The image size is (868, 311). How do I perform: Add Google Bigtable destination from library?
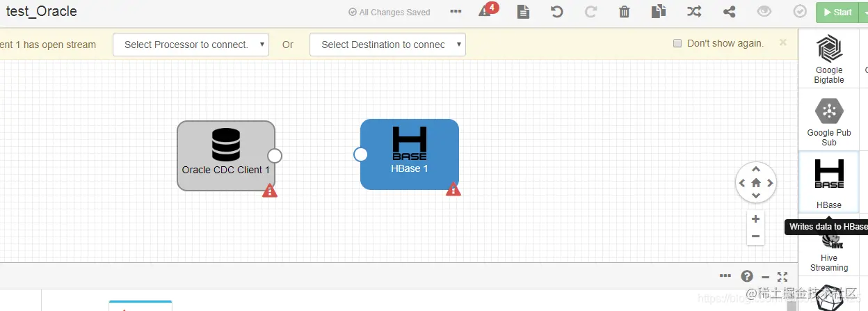[829, 58]
